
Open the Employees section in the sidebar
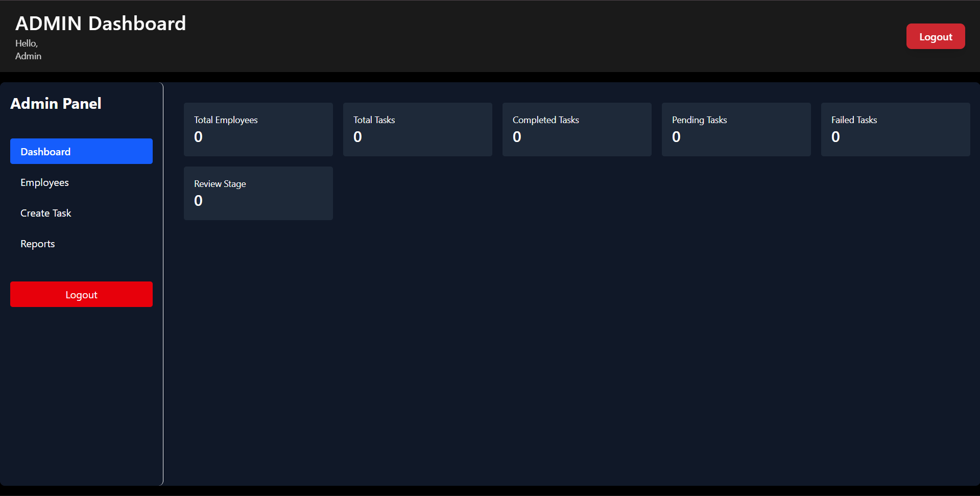tap(81, 182)
